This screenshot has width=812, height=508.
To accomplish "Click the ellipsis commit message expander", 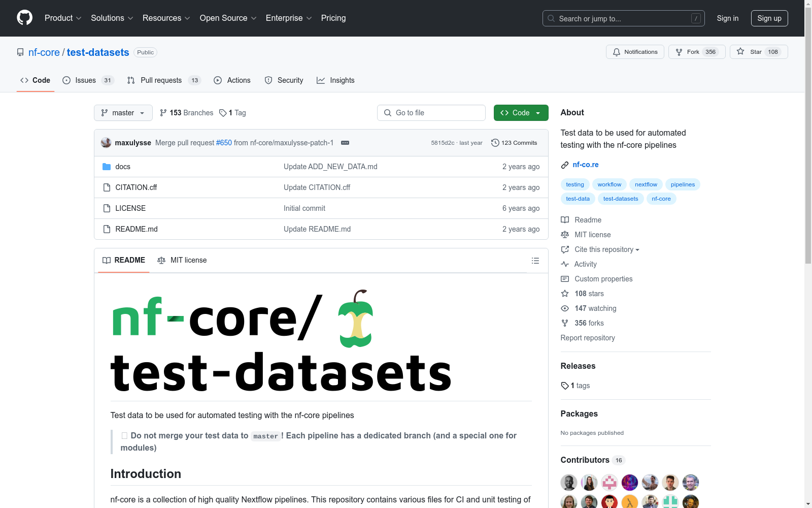I will (345, 143).
